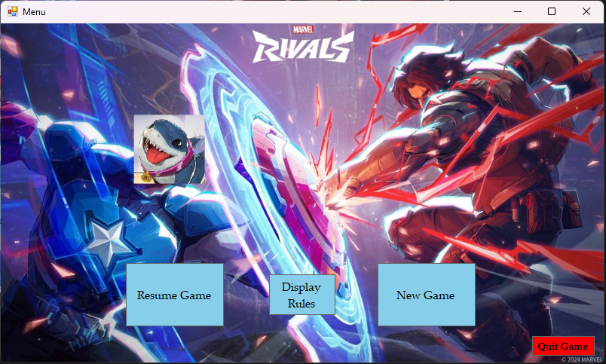
Task: Open the Display Rules screen
Action: [x=301, y=295]
